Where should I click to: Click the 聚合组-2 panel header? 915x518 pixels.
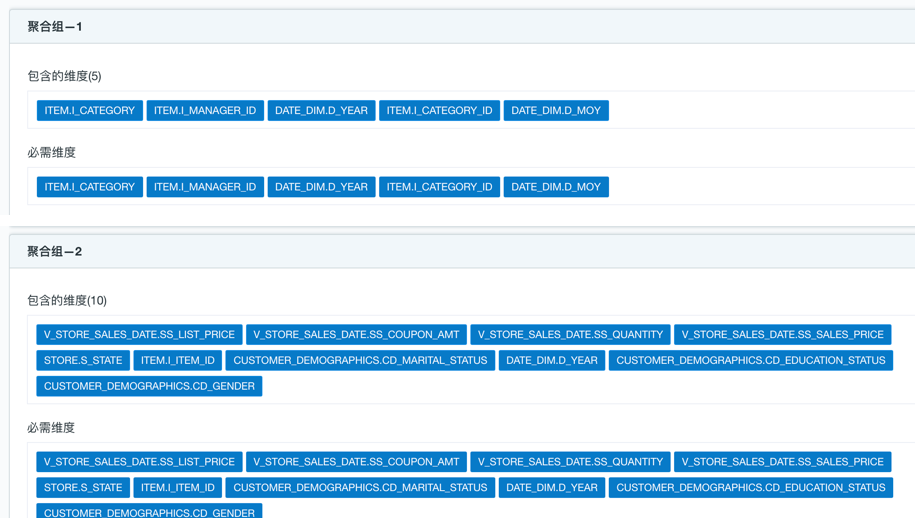click(x=462, y=251)
